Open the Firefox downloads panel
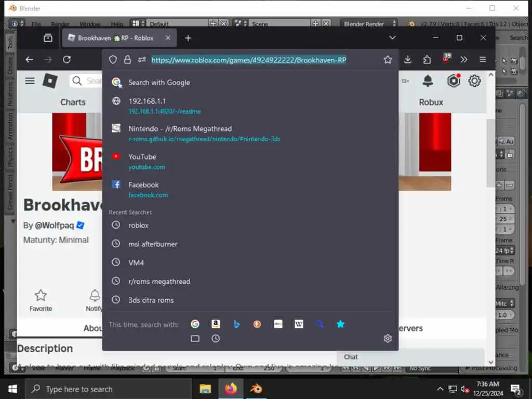The width and height of the screenshot is (532, 399). [x=408, y=60]
